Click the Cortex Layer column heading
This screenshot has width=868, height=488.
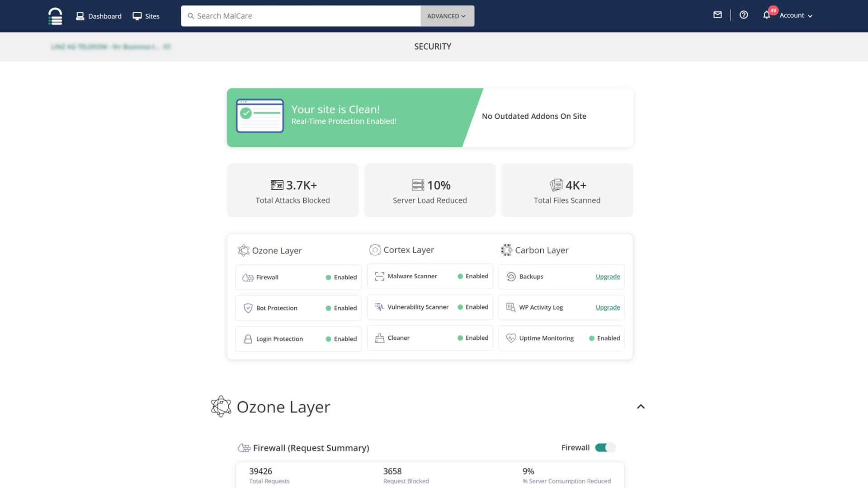click(x=409, y=250)
